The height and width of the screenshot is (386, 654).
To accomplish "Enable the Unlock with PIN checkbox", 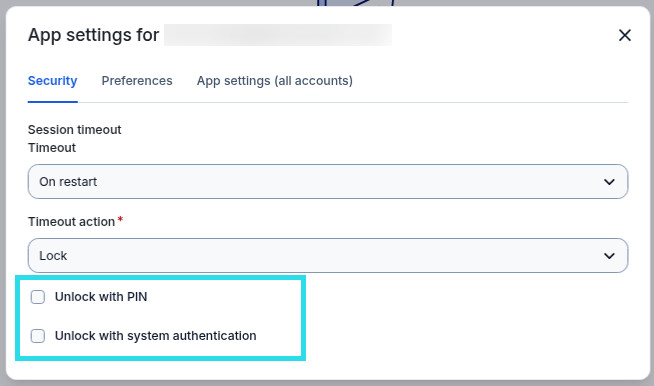I will tap(38, 297).
